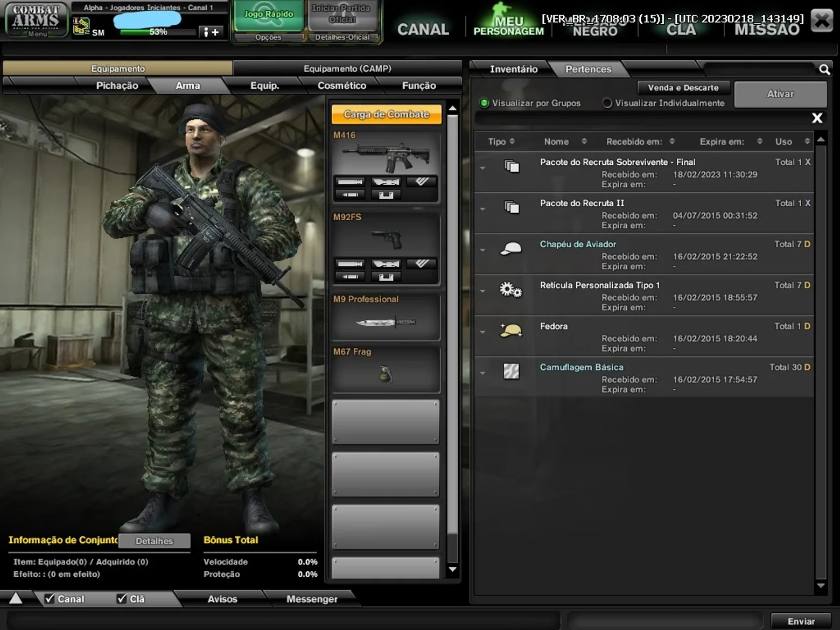This screenshot has width=840, height=630.
Task: Click the M416 checkmark attachment icon
Action: [422, 182]
